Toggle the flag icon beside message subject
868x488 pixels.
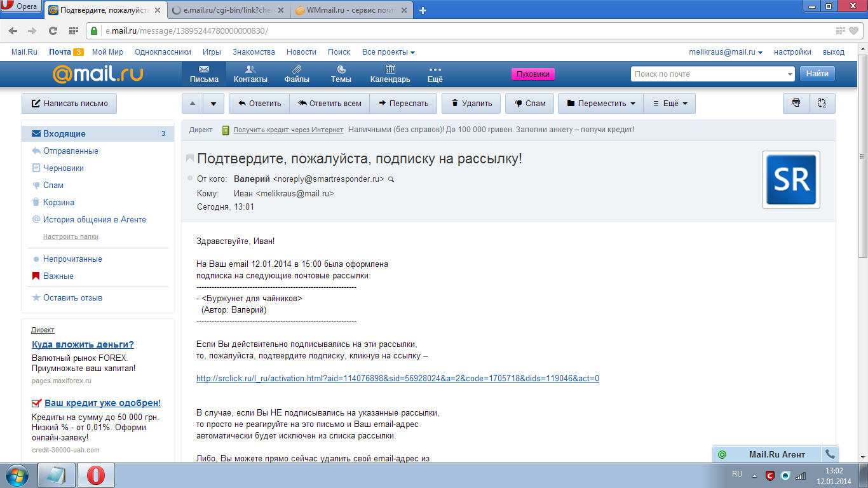pyautogui.click(x=189, y=158)
